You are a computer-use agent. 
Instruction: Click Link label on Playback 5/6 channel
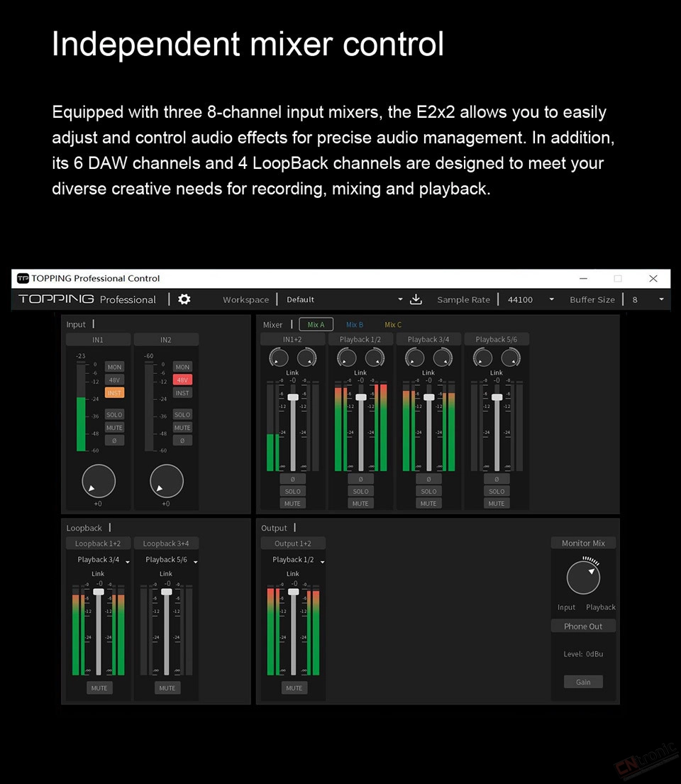(x=497, y=372)
